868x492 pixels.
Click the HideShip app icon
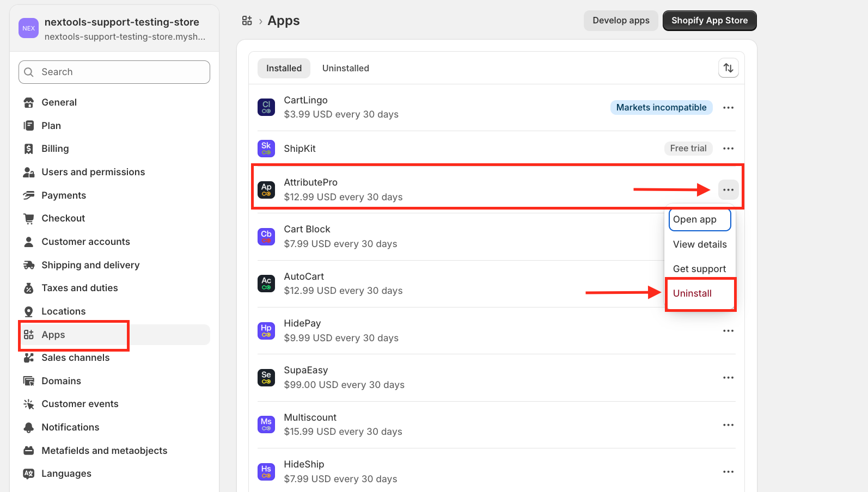[266, 471]
